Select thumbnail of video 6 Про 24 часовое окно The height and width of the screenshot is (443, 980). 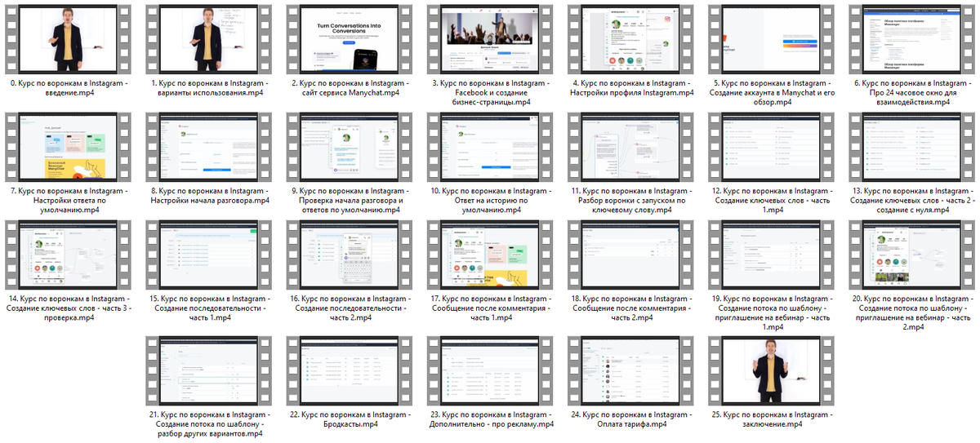tap(912, 38)
